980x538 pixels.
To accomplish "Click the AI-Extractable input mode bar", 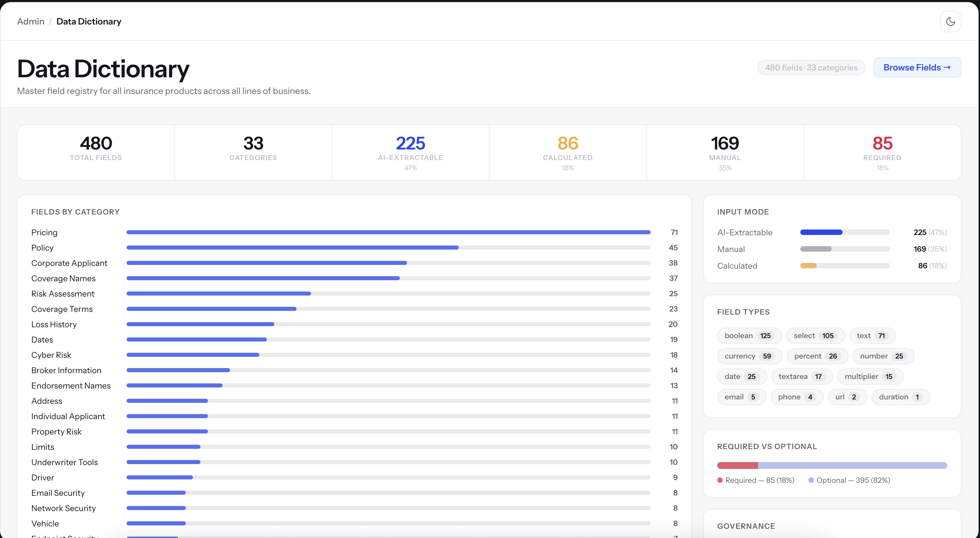I will pos(845,232).
